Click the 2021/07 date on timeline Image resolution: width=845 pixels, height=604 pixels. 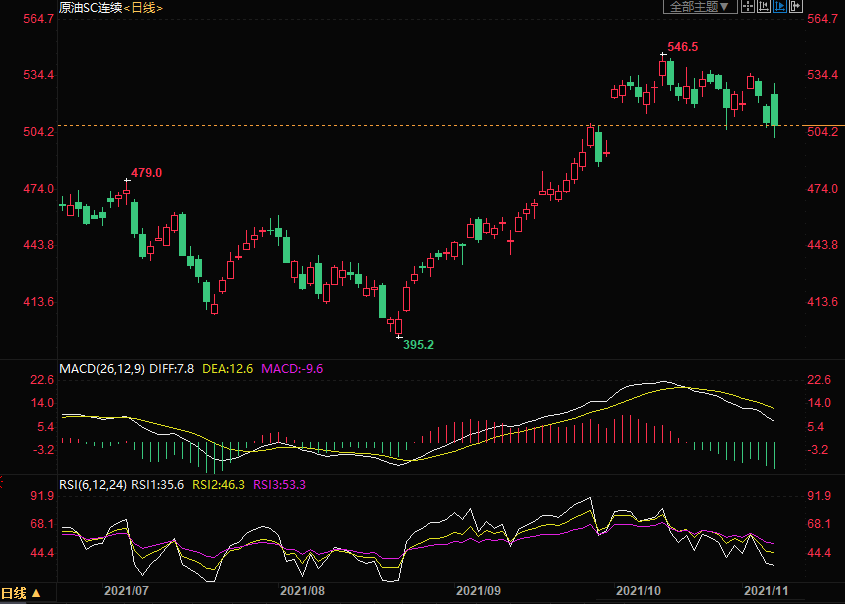(127, 591)
